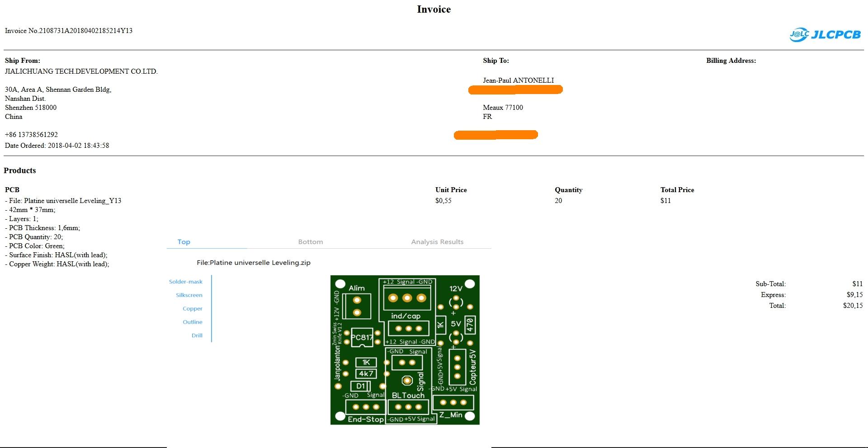Click the 'Unit Price' column header
This screenshot has width=868, height=448.
coord(451,190)
